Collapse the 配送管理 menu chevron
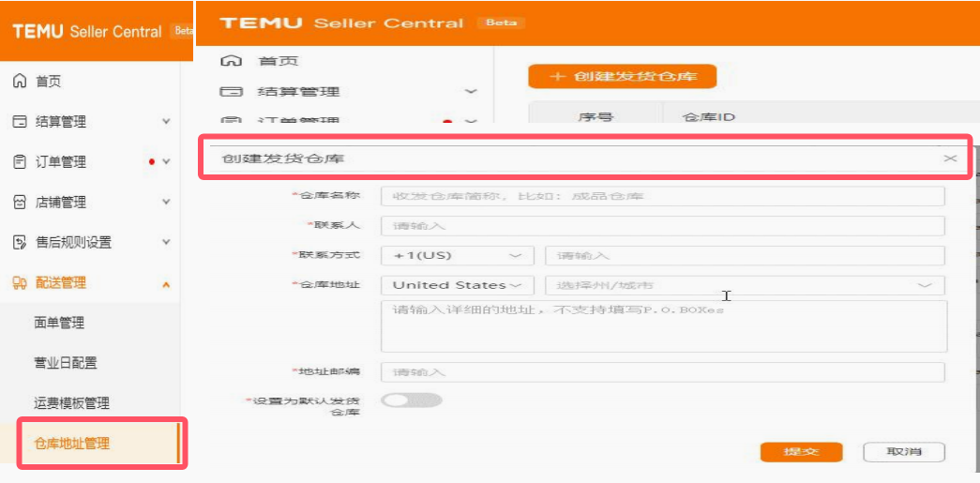The height and width of the screenshot is (483, 980). tap(166, 283)
